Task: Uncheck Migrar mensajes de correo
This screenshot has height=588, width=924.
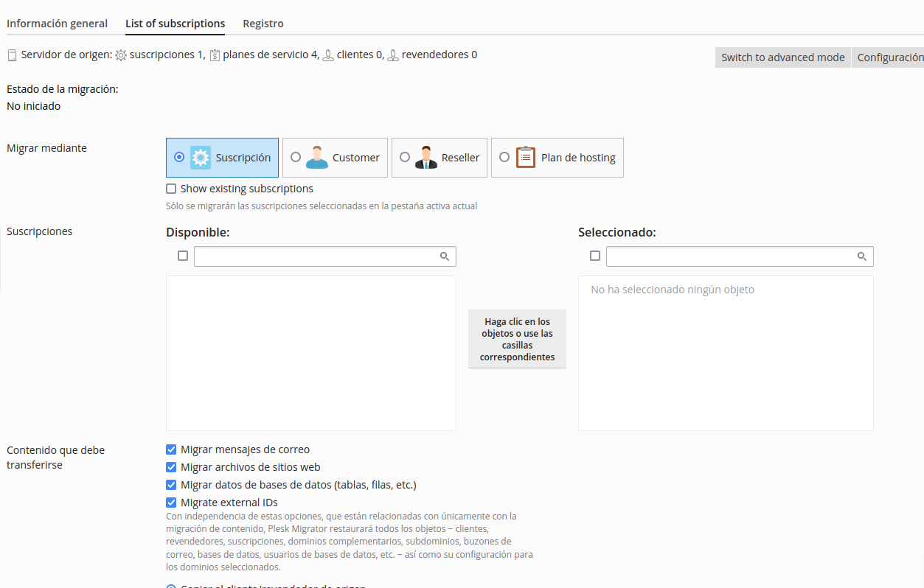Action: [171, 449]
